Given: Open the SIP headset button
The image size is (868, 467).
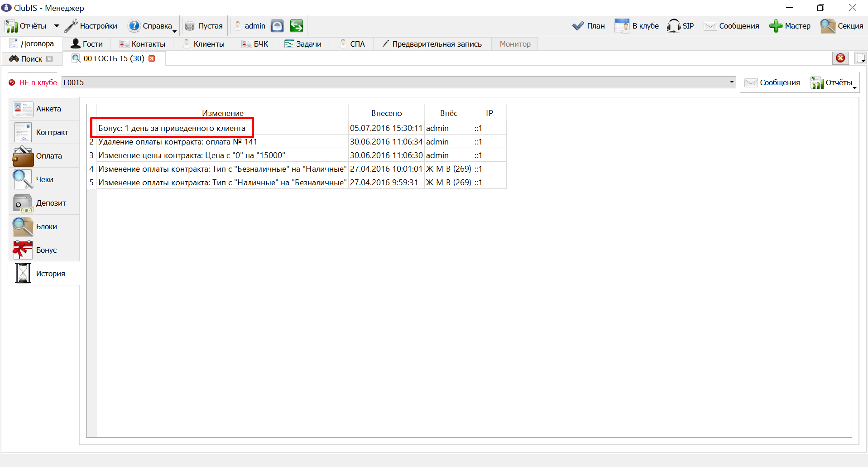Looking at the screenshot, I should [x=680, y=26].
